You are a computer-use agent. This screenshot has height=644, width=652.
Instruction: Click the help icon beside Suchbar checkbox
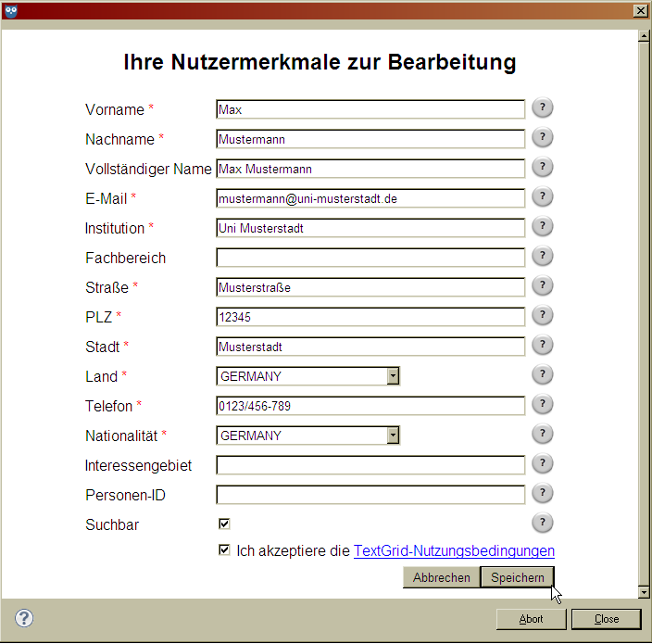[543, 524]
